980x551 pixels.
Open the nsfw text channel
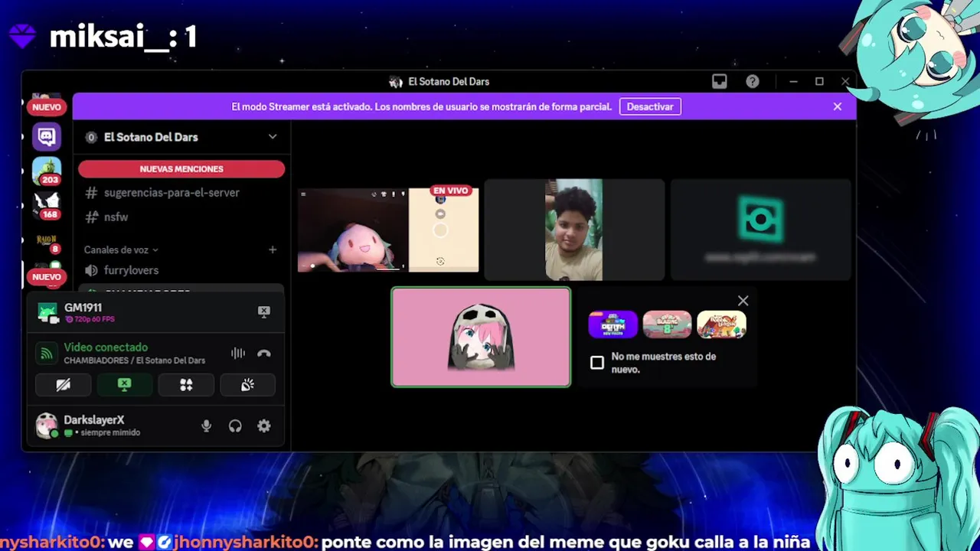coord(116,217)
